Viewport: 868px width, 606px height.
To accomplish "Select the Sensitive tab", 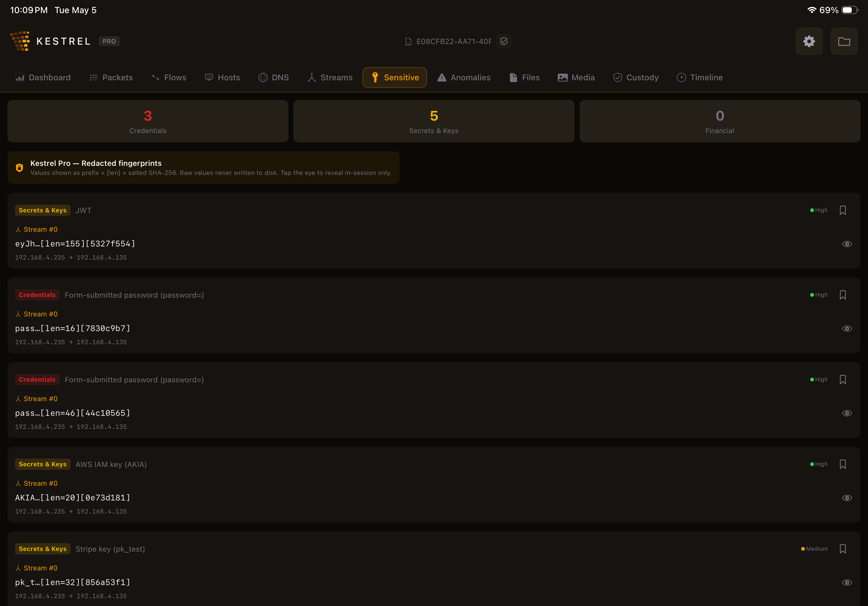I will coord(395,77).
